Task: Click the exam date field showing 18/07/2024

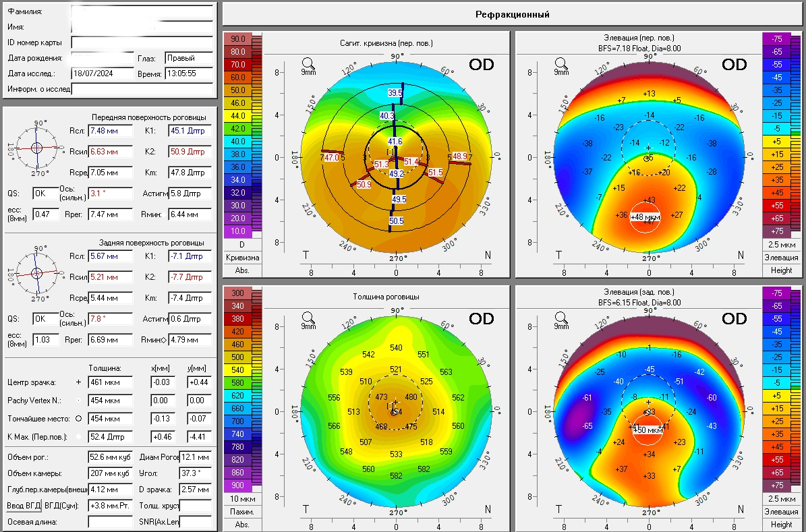Action: coord(103,73)
